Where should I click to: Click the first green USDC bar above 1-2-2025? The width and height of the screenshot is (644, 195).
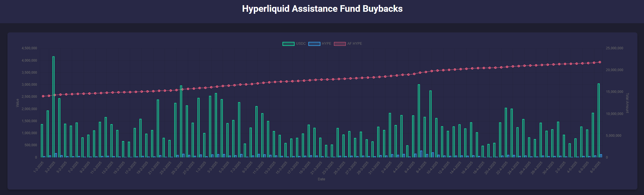[x=42, y=141]
